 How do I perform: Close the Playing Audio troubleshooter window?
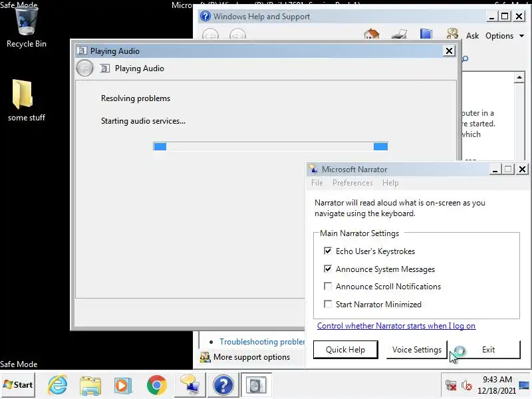(x=449, y=51)
